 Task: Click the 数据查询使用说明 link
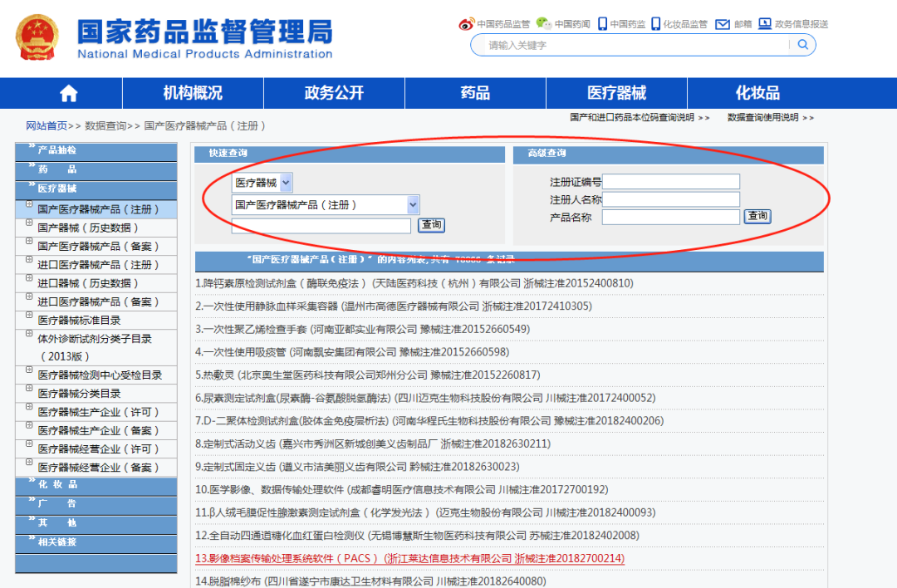(766, 117)
